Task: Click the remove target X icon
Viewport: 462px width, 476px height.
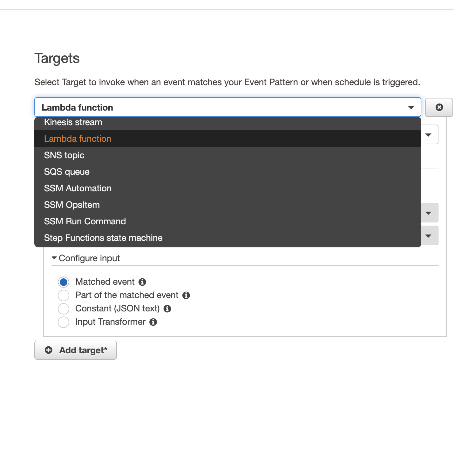Action: [x=439, y=107]
